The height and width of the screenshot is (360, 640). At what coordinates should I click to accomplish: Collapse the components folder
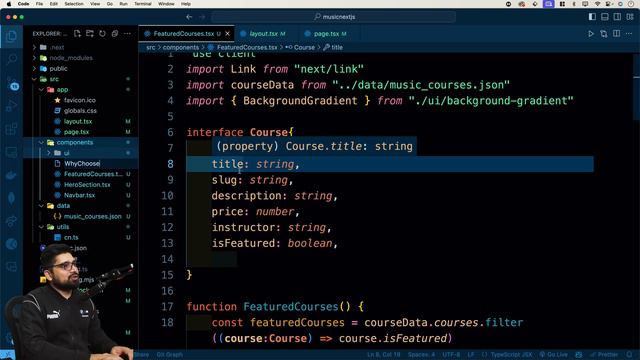[41, 142]
